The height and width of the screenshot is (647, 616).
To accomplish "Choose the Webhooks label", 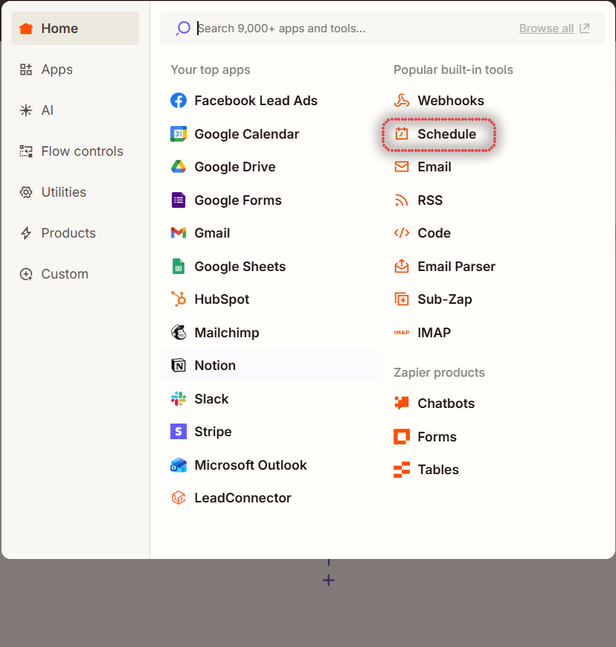I will pos(451,100).
